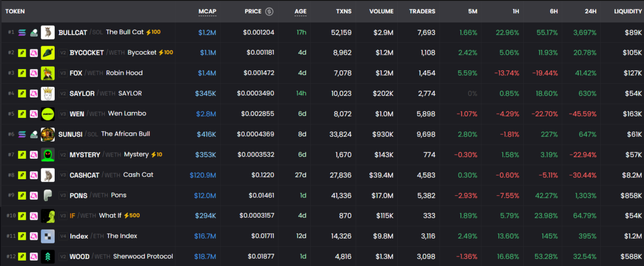Click the Index checkered token logo
Viewport: 644px width, 266px height.
(48, 236)
